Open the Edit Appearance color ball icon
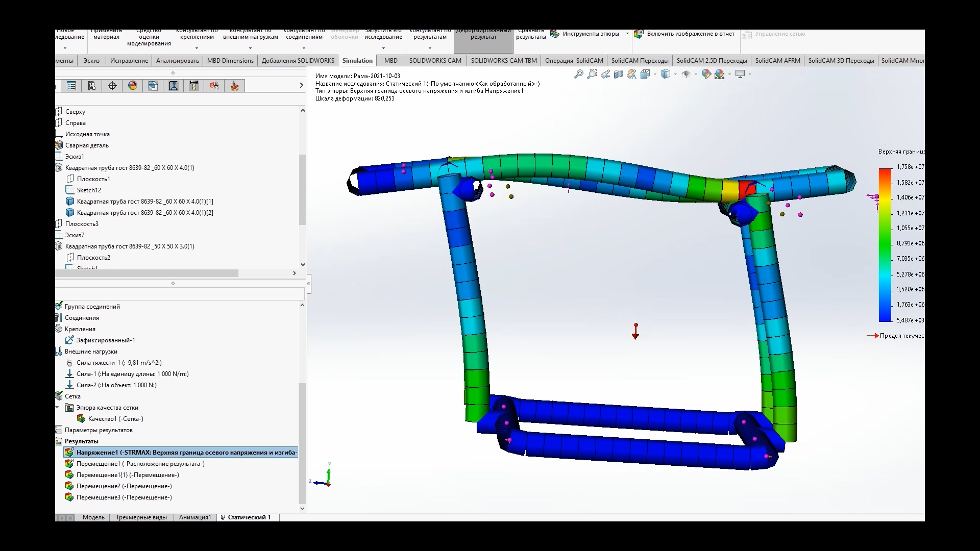 coord(706,74)
